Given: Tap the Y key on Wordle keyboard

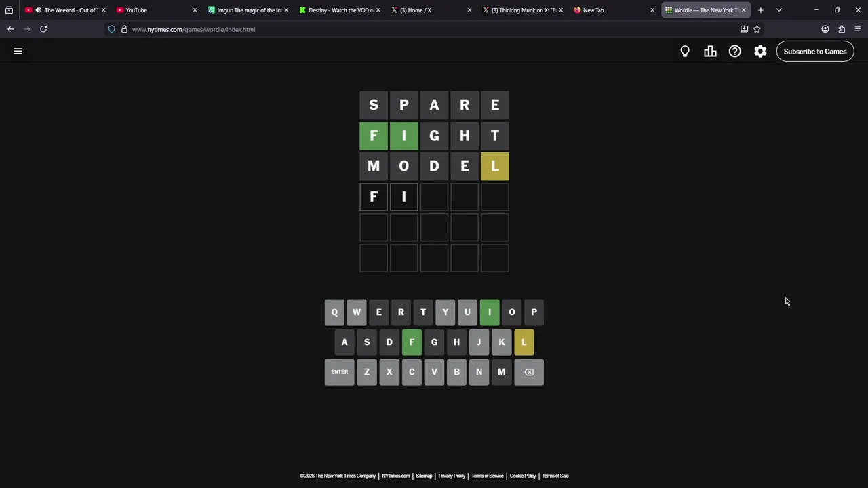Looking at the screenshot, I should (x=445, y=312).
